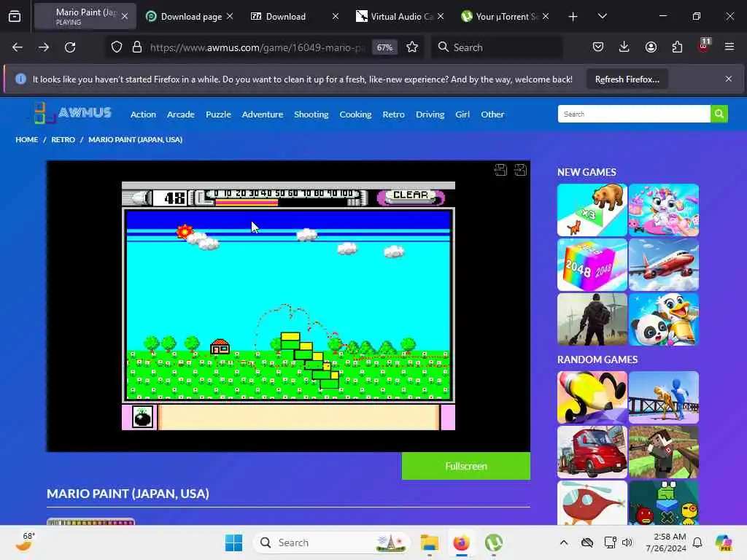The height and width of the screenshot is (560, 747).
Task: Click the AWMUS logo
Action: [x=72, y=113]
